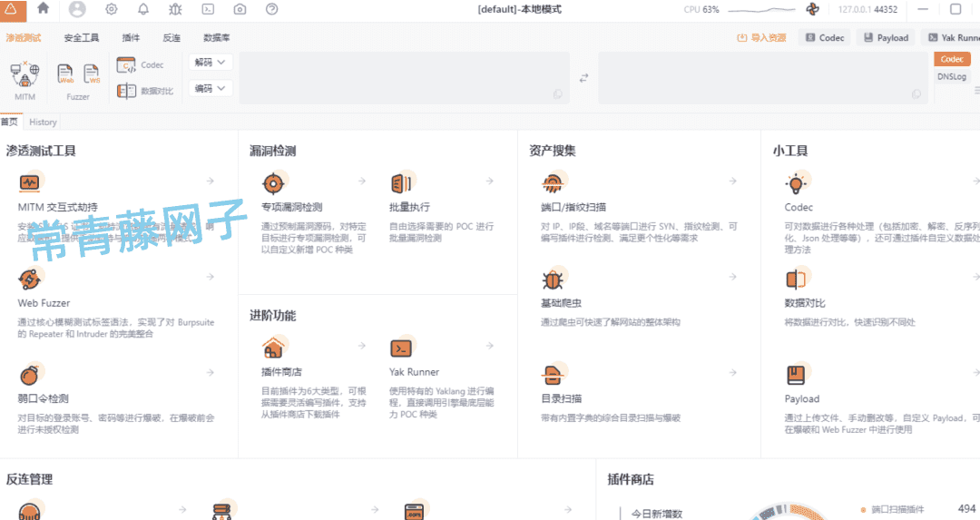Viewport: 980px width, 520px height.
Task: Click arrow on Yak Runner card
Action: point(490,346)
